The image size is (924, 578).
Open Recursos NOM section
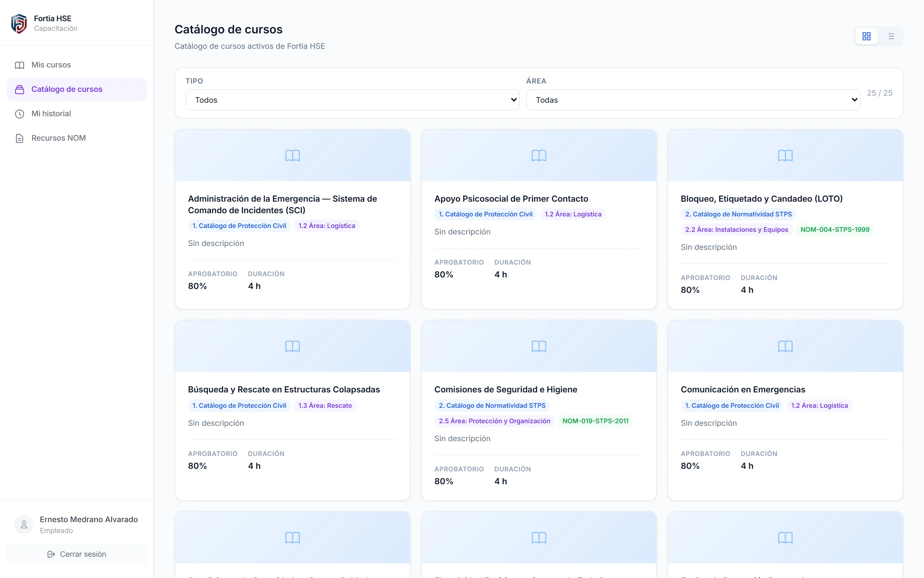click(x=76, y=138)
